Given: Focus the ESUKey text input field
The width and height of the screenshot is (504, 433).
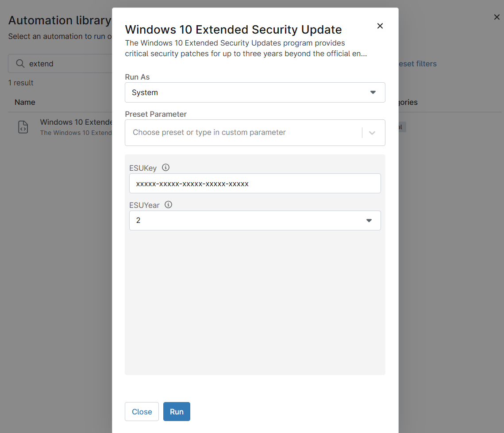Looking at the screenshot, I should pyautogui.click(x=255, y=184).
